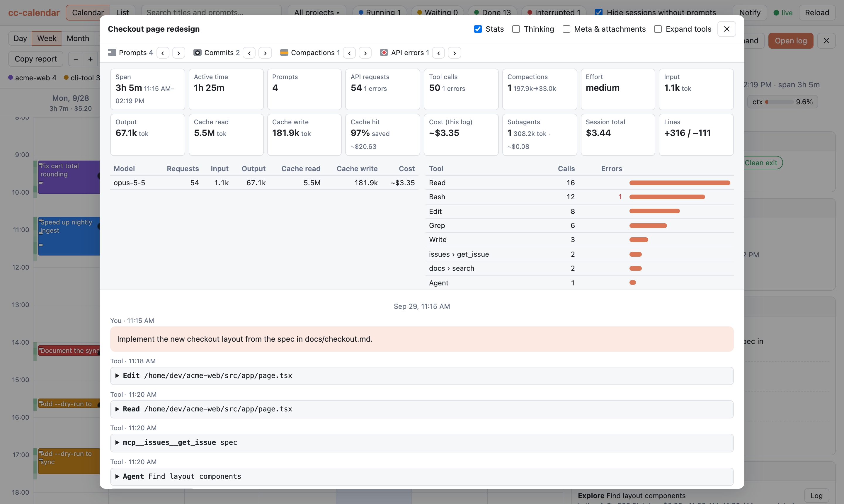844x504 pixels.
Task: Switch to the List view tab
Action: [122, 13]
